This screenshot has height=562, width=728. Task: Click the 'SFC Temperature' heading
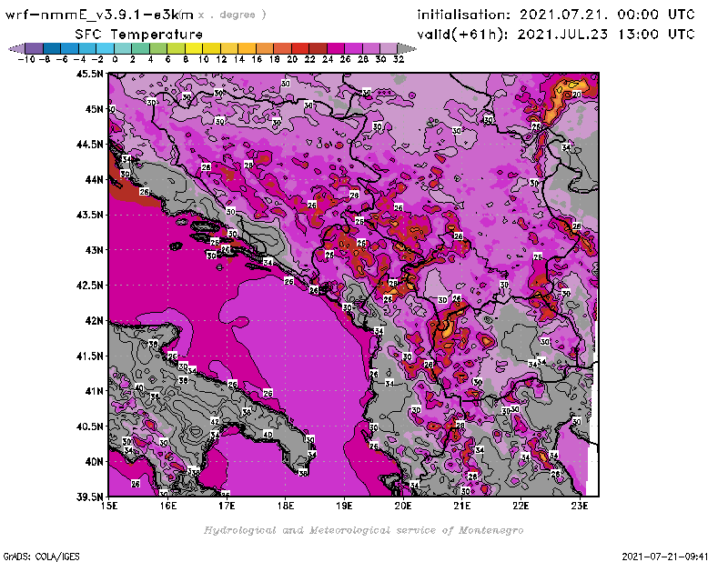pyautogui.click(x=139, y=35)
